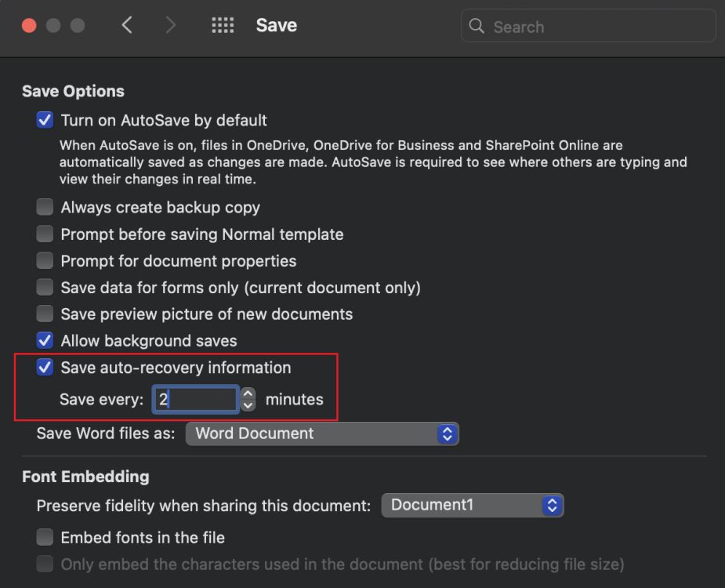Enable Prompt for document properties

[45, 260]
